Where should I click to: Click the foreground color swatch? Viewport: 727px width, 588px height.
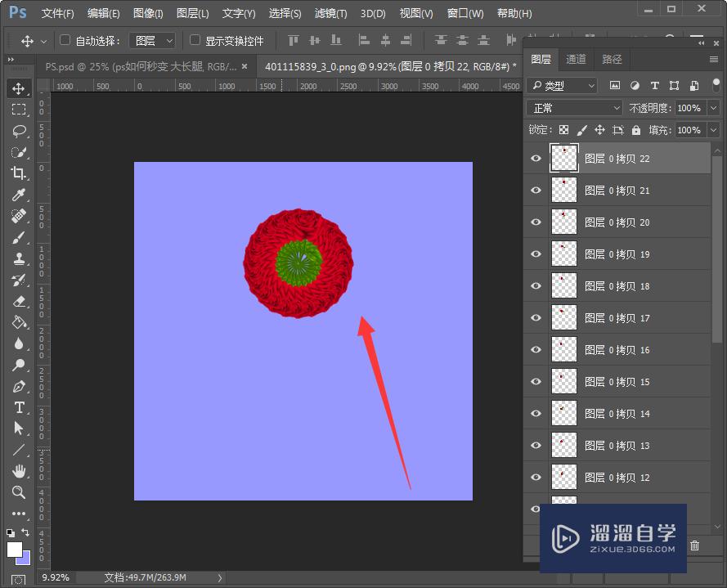(15, 550)
